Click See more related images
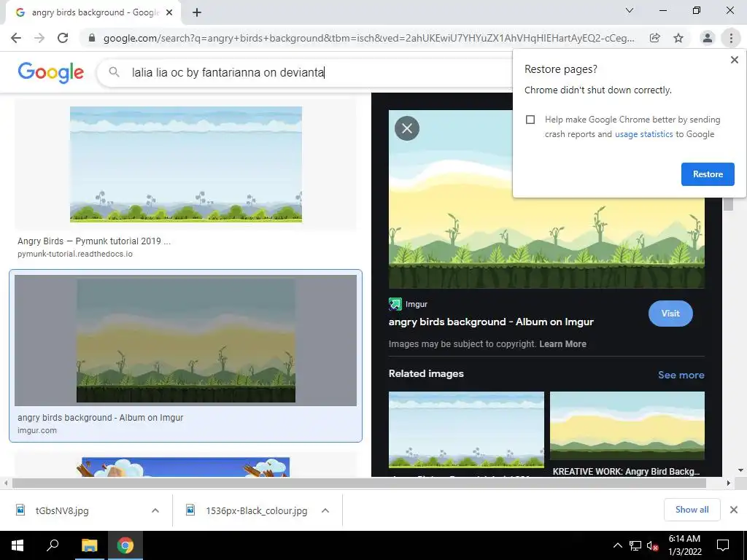Image resolution: width=747 pixels, height=560 pixels. click(681, 375)
